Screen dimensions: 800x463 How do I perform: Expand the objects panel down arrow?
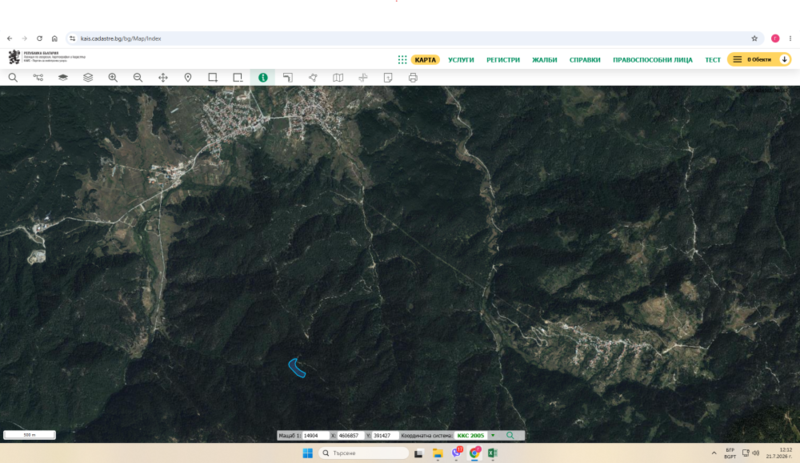coord(784,60)
